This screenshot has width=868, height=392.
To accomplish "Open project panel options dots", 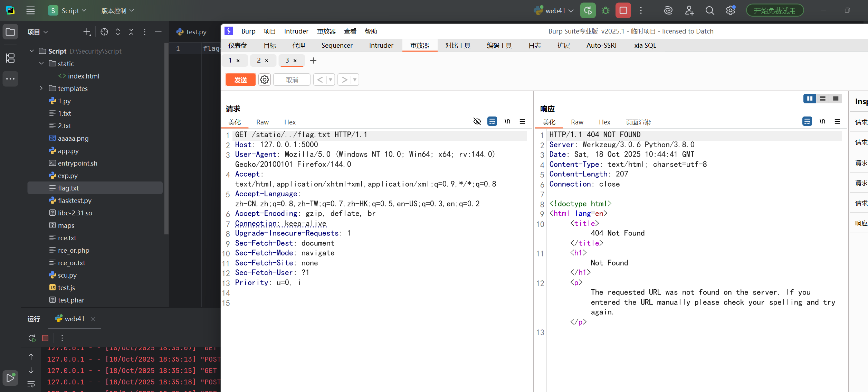I will tap(145, 32).
